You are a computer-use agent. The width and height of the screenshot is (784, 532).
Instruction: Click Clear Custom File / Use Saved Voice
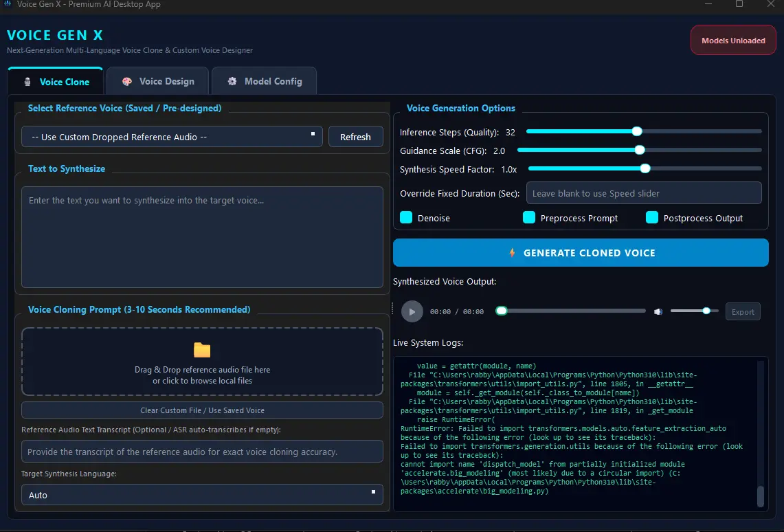click(x=202, y=410)
